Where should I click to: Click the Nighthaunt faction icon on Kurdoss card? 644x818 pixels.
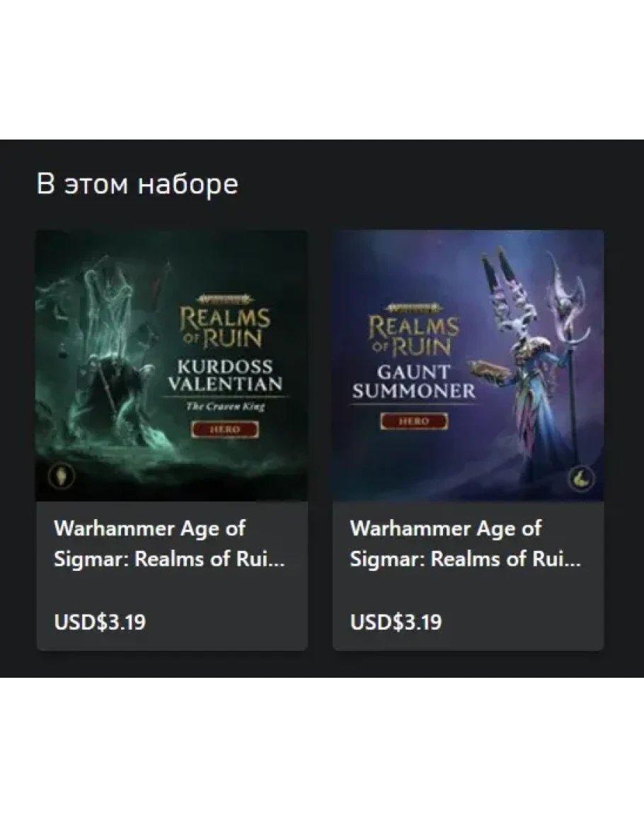(x=62, y=476)
